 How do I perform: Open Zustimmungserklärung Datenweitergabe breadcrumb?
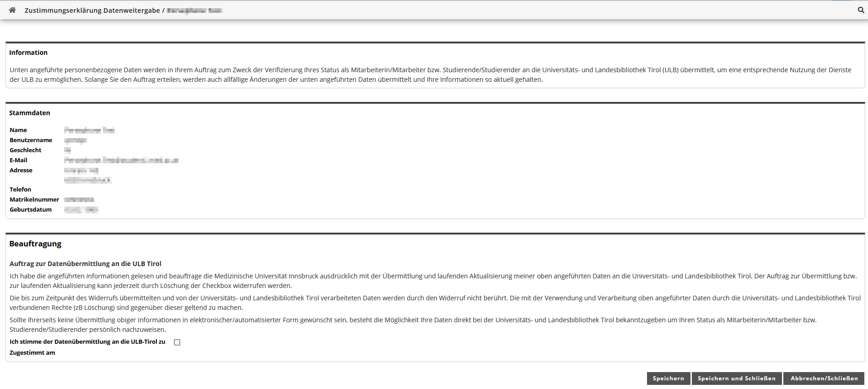click(x=92, y=11)
